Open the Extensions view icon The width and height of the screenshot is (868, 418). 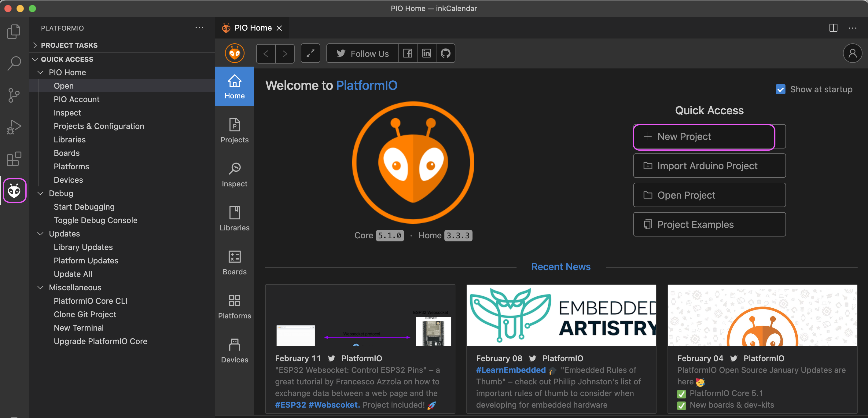[x=14, y=159]
